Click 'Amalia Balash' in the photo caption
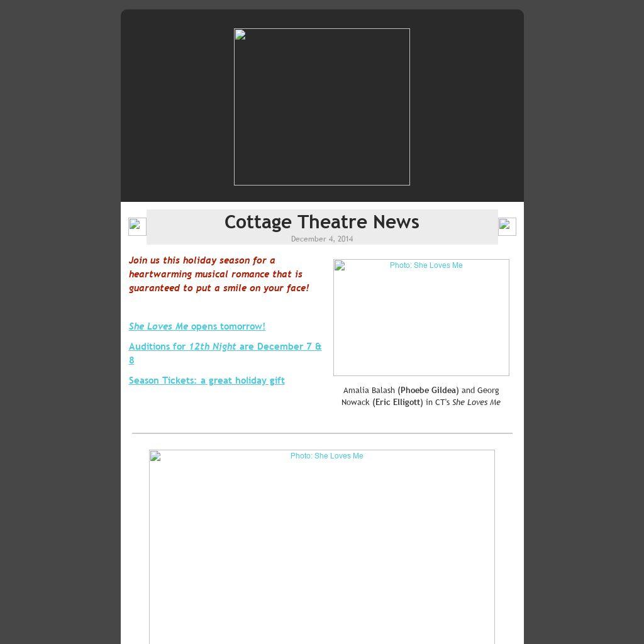644x644 pixels. (x=369, y=391)
